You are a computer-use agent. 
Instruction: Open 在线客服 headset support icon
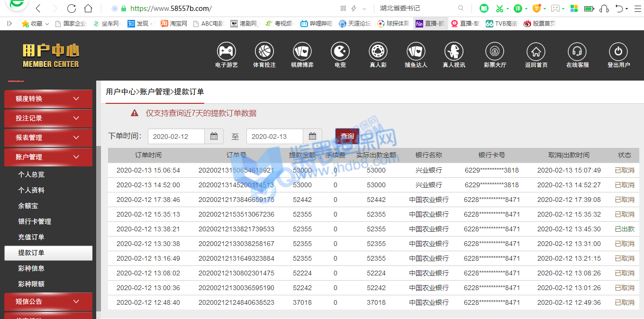tap(577, 51)
